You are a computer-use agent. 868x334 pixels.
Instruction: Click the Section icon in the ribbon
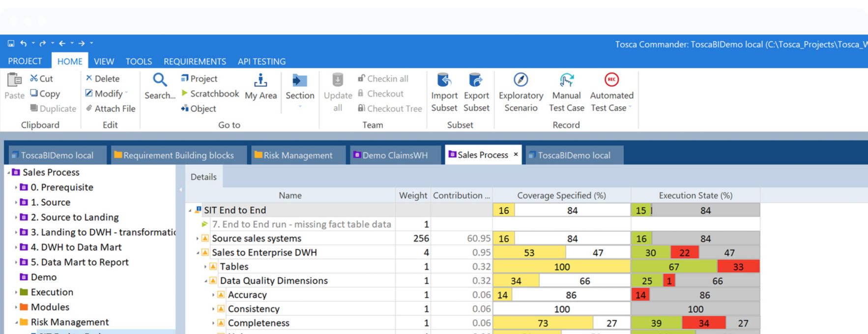[x=299, y=80]
